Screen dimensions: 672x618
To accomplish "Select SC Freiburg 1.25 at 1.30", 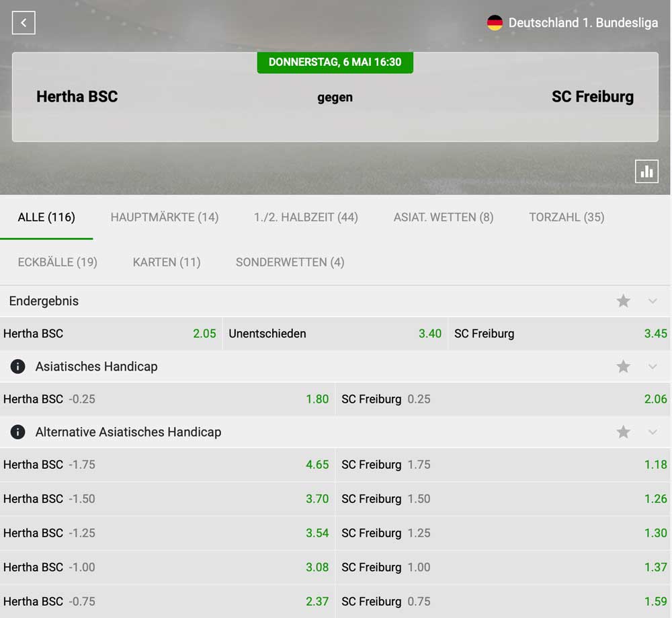I will 503,533.
